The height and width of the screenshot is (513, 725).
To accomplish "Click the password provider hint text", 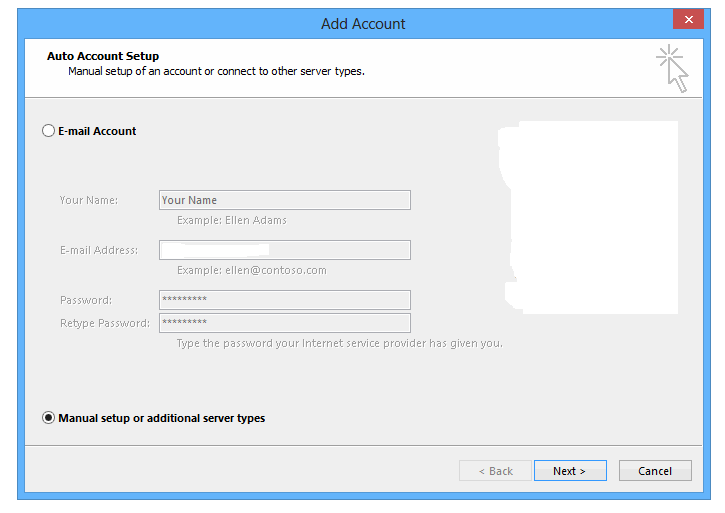I will [x=339, y=344].
